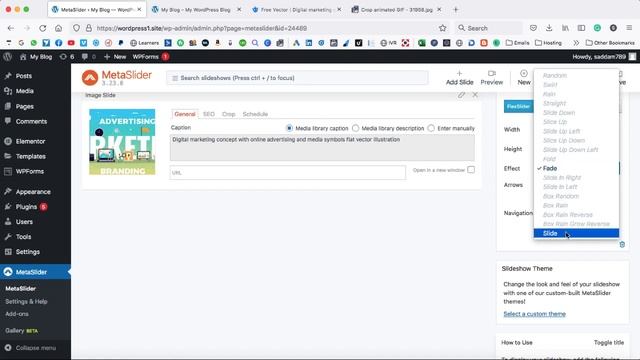Open Elementor sidebar item
The width and height of the screenshot is (640, 360).
pyautogui.click(x=30, y=141)
